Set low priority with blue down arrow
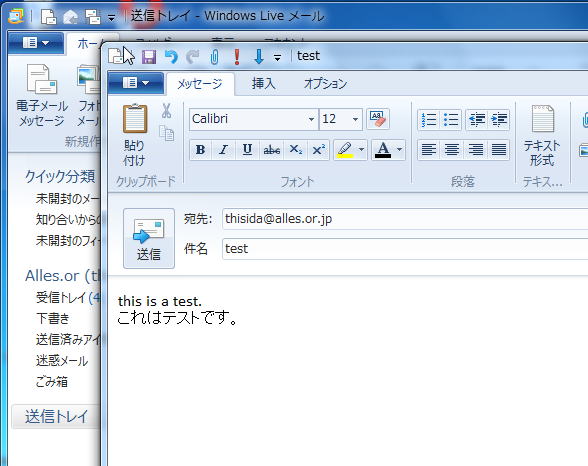The image size is (588, 466). [x=259, y=57]
